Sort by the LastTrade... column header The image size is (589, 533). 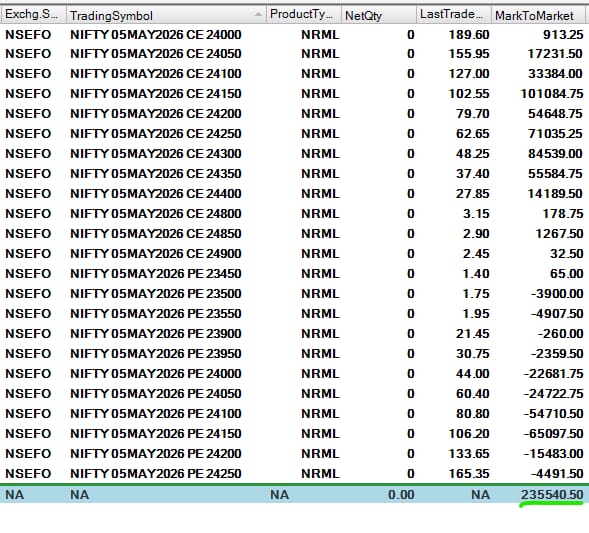pos(453,15)
